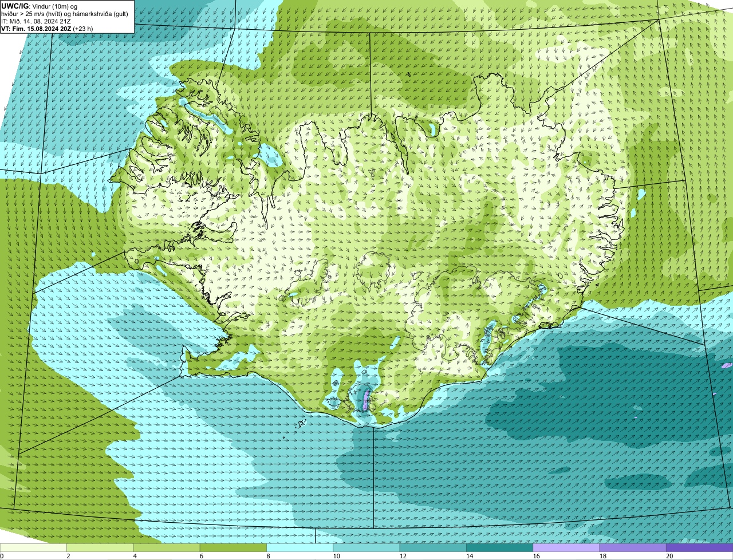Click the legend value label "2"
This screenshot has width=733, height=560.
(x=68, y=556)
